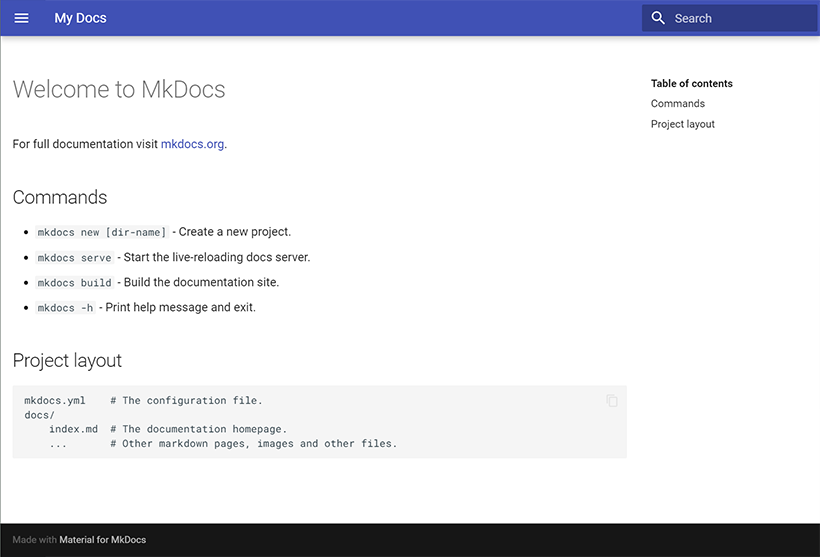The image size is (820, 557).
Task: Click 'Create a new project.' text
Action: (x=235, y=232)
